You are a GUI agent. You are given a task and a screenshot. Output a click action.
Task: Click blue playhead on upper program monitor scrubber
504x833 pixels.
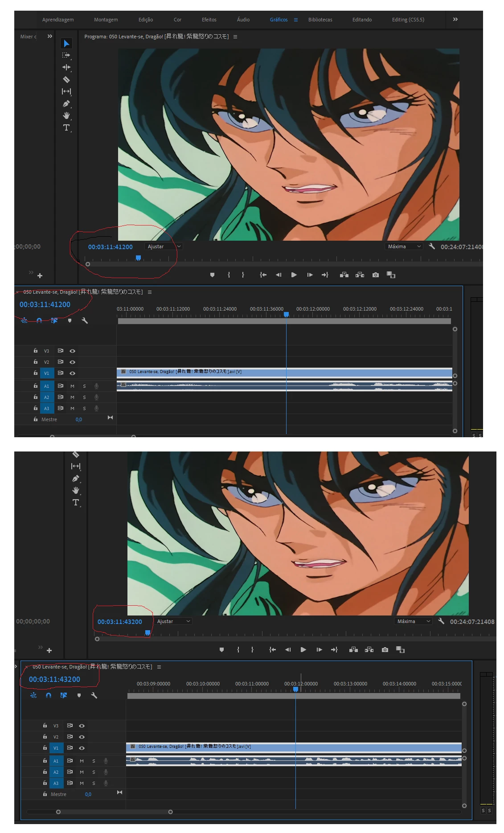(138, 258)
